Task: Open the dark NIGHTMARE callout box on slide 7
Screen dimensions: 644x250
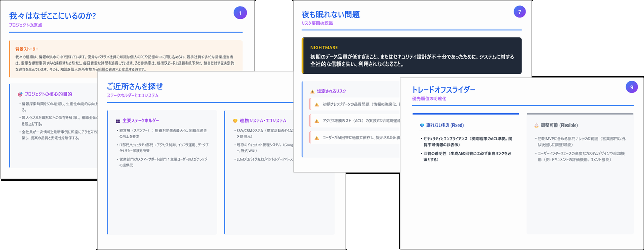Action: coord(411,56)
